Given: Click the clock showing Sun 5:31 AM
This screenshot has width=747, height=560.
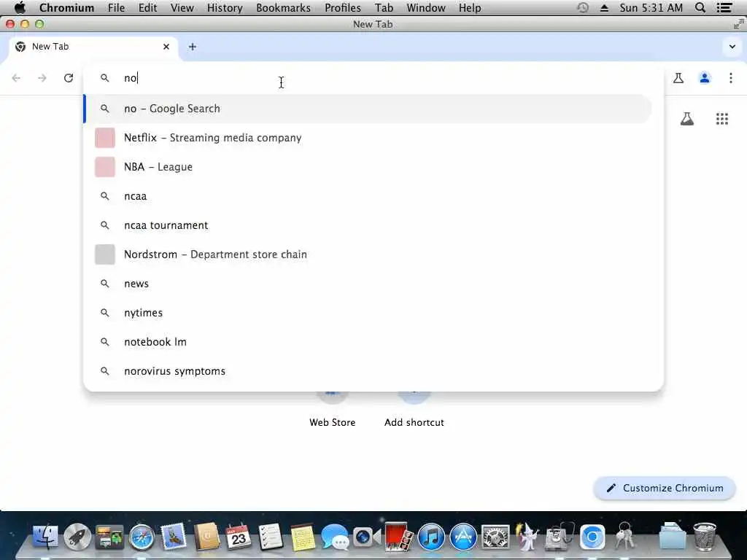Looking at the screenshot, I should click(651, 8).
